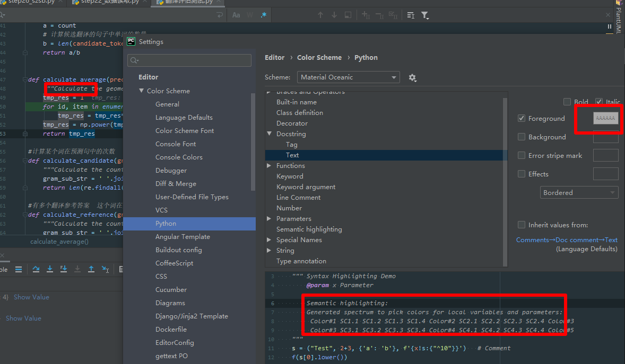The image size is (625, 364).
Task: Expand the String node
Action: [x=269, y=251]
